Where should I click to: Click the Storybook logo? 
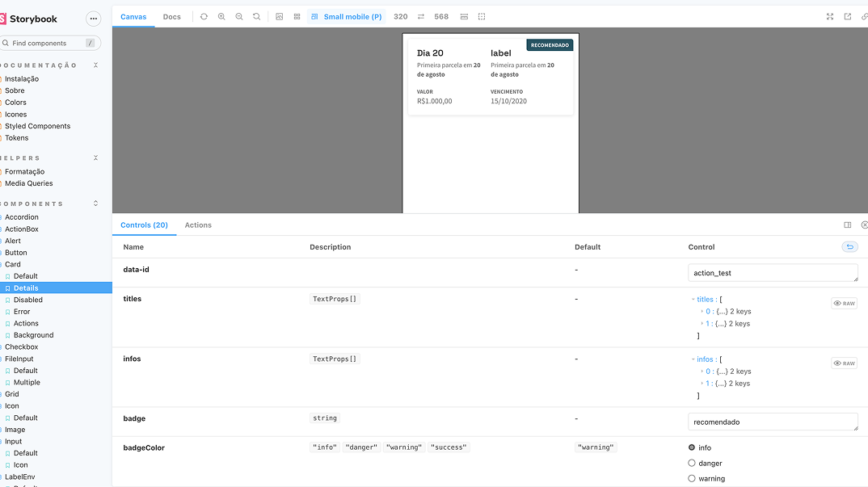click(x=29, y=19)
